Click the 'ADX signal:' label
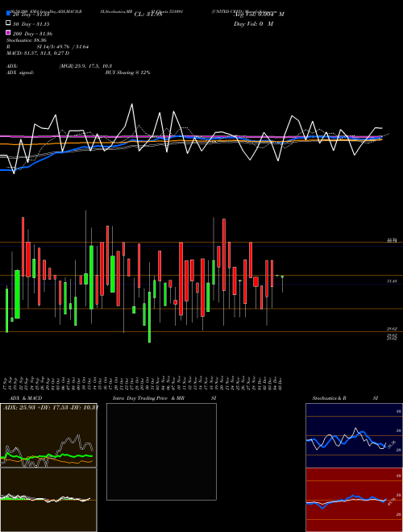Image resolution: width=403 pixels, height=532 pixels. (20, 73)
